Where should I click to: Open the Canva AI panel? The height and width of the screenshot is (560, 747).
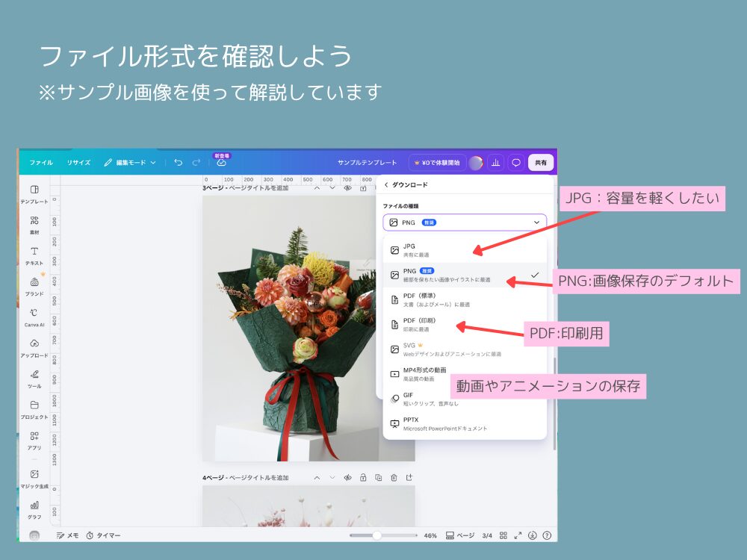point(34,317)
